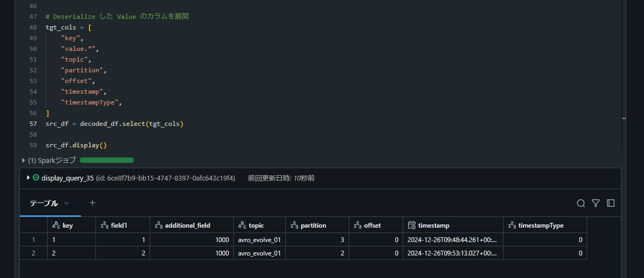The width and height of the screenshot is (644, 278).
Task: Click the query id text 6ce8f7b9
Action: [x=166, y=178]
